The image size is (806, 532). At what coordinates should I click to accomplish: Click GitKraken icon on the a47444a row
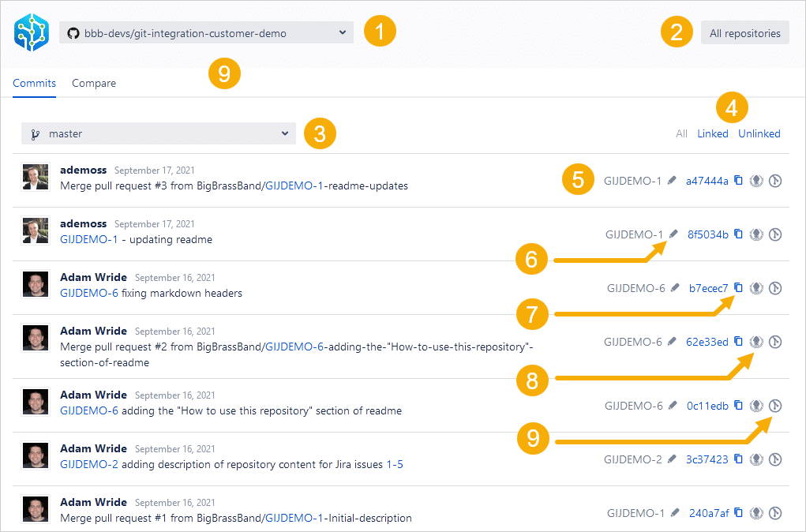[756, 181]
